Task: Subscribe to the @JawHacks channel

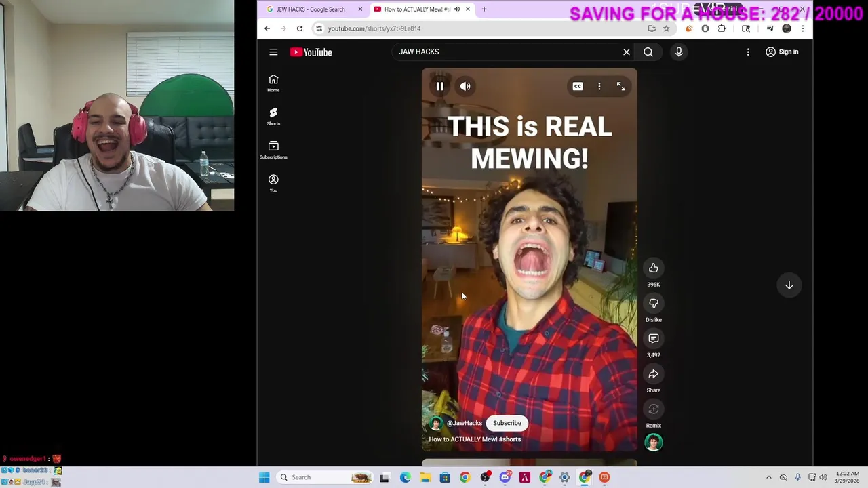Action: (x=507, y=423)
